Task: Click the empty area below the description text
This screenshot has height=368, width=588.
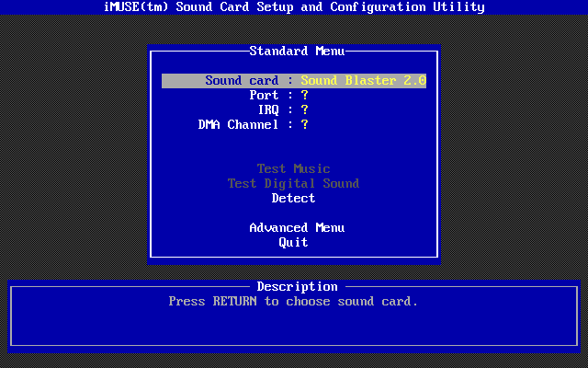Action: click(293, 328)
